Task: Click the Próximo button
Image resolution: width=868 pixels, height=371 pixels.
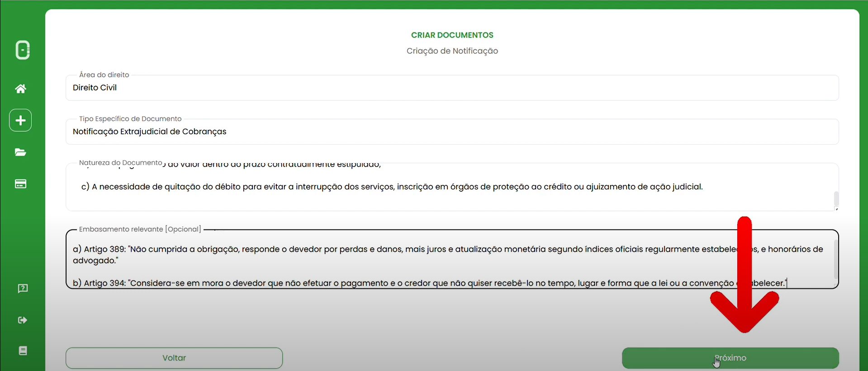Action: coord(730,358)
